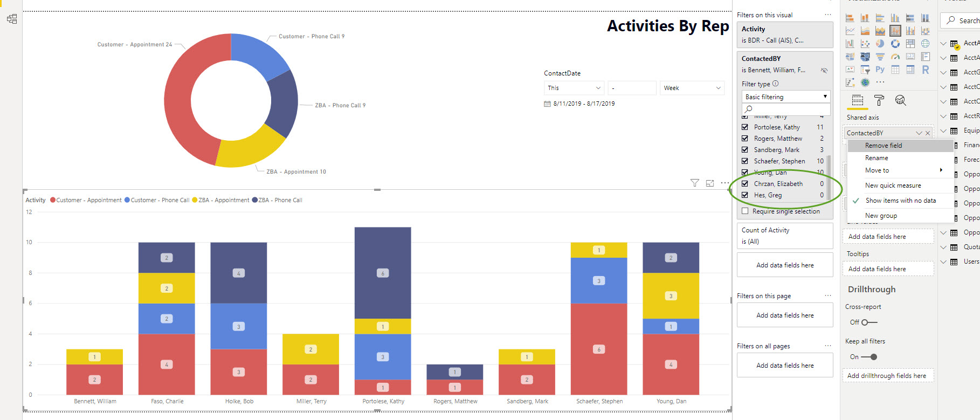The width and height of the screenshot is (980, 420).
Task: Turn on the Cross-report toggle
Action: click(869, 322)
